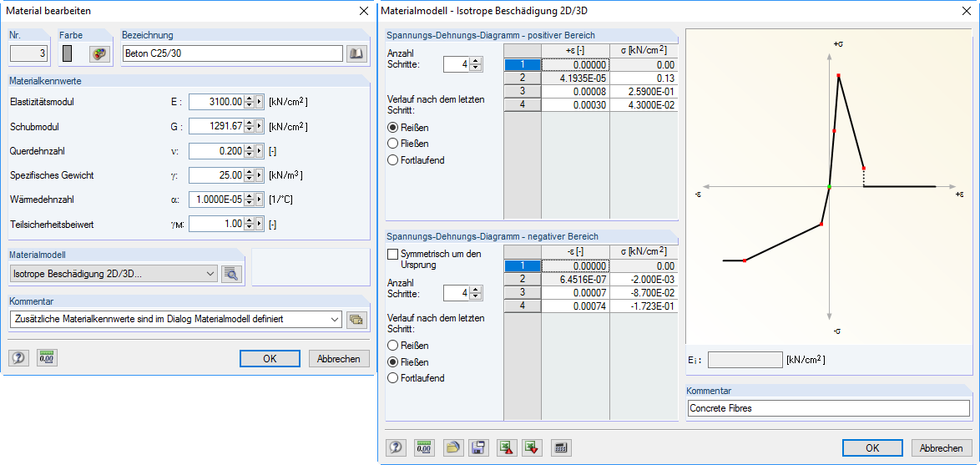Click Abbrechen in Materialmodell dialog

click(942, 448)
